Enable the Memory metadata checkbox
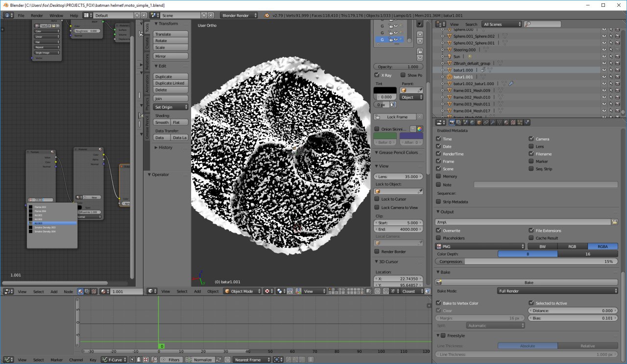Image resolution: width=627 pixels, height=364 pixels. coord(438,176)
